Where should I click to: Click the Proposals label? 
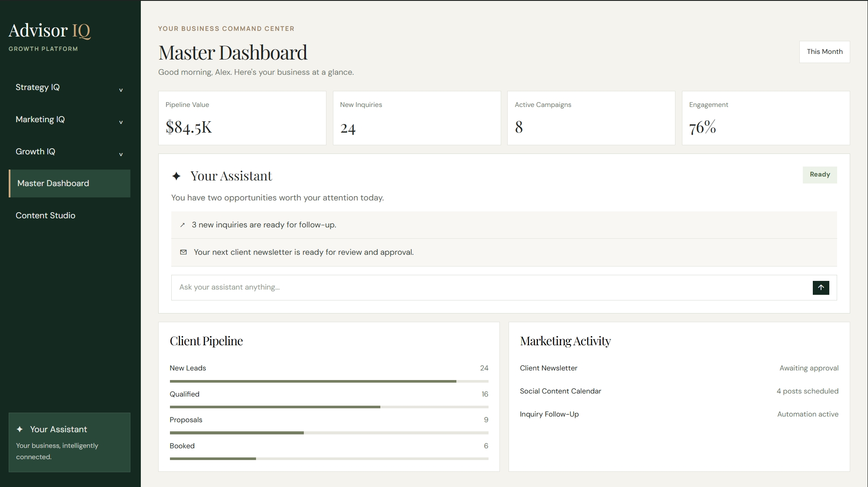[186, 420]
